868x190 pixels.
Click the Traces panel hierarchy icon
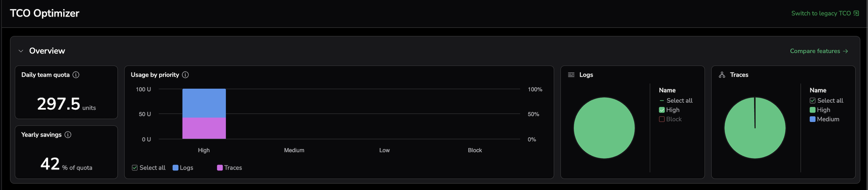722,75
